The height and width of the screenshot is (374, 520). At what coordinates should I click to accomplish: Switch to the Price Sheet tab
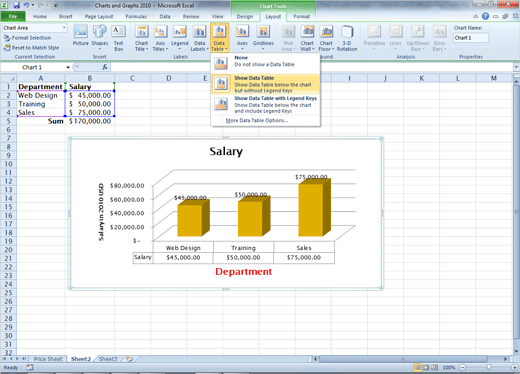pos(48,359)
